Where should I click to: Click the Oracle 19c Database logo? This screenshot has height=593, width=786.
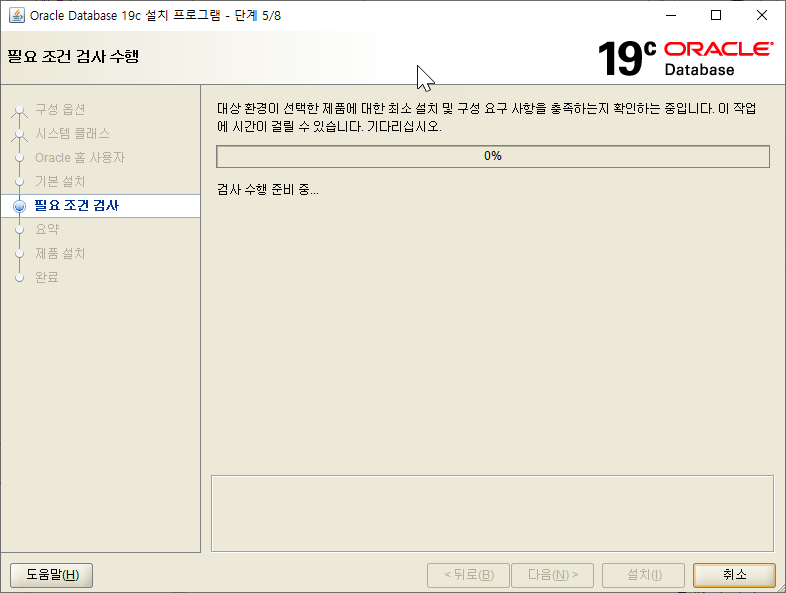coord(685,59)
